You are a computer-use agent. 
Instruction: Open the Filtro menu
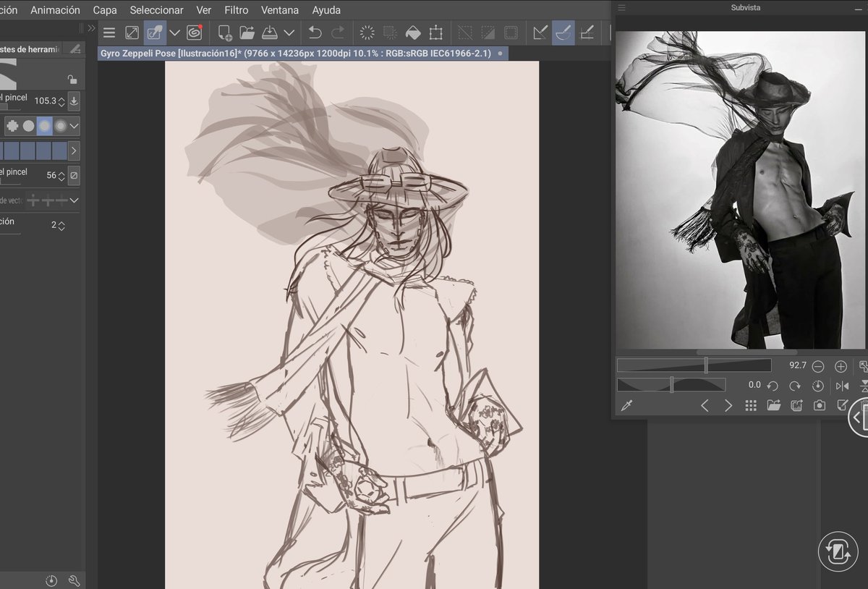click(x=237, y=10)
